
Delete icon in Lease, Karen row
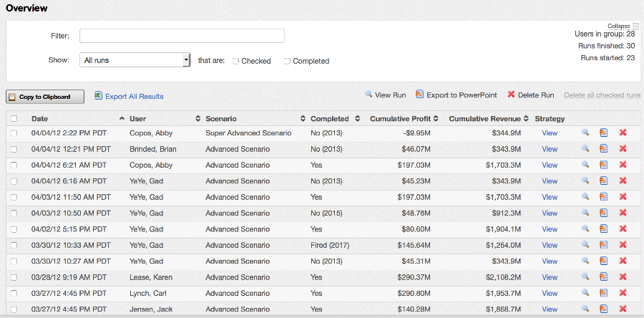[623, 276]
